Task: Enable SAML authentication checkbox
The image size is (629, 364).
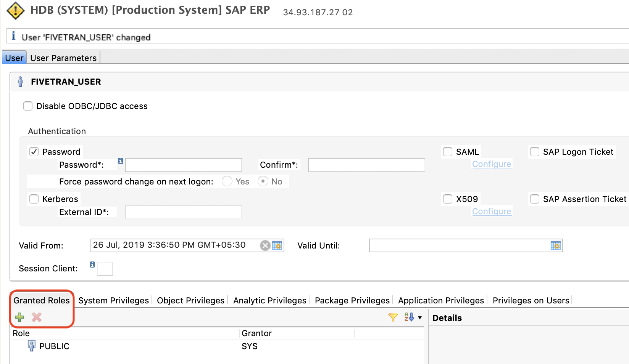Action: 448,152
